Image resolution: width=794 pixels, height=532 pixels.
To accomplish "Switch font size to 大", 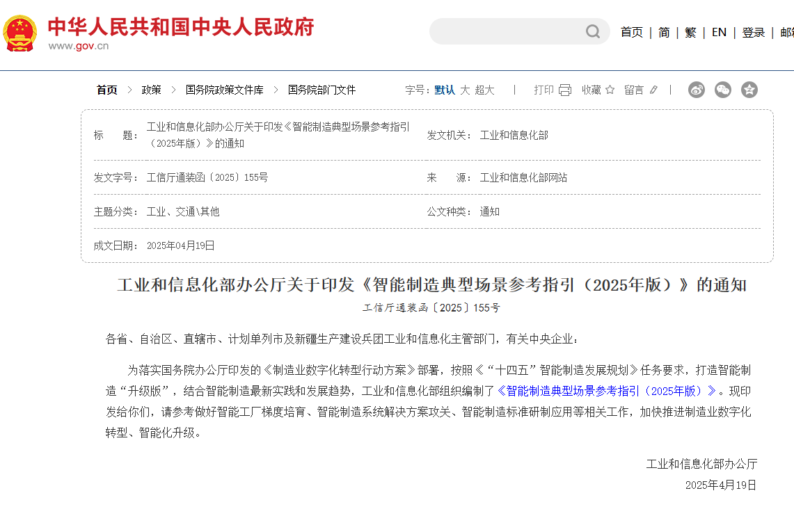I will [x=465, y=90].
